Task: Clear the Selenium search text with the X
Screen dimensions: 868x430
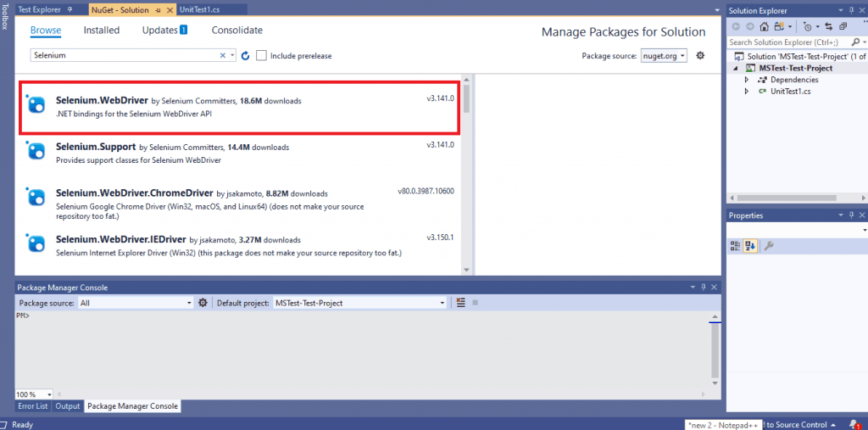Action: [223, 55]
